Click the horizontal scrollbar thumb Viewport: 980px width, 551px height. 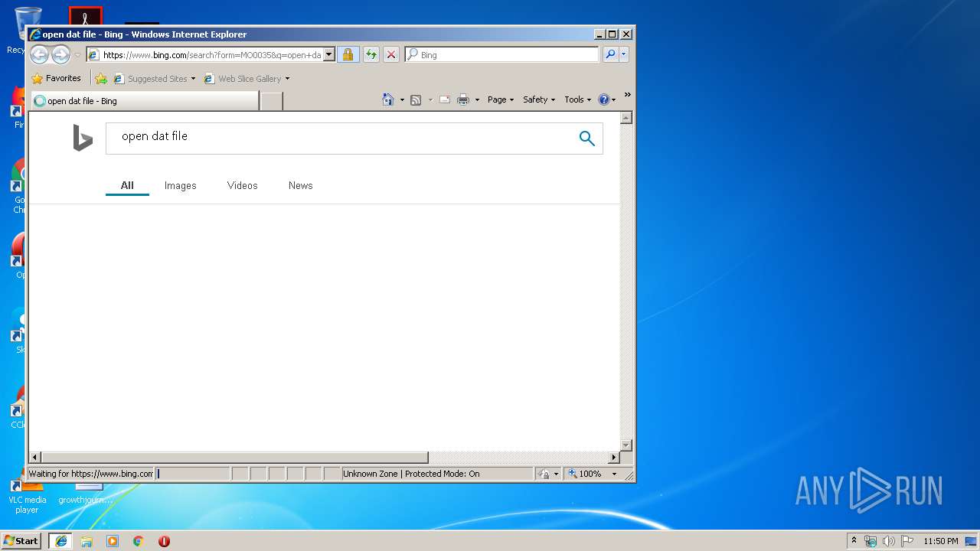tap(234, 457)
